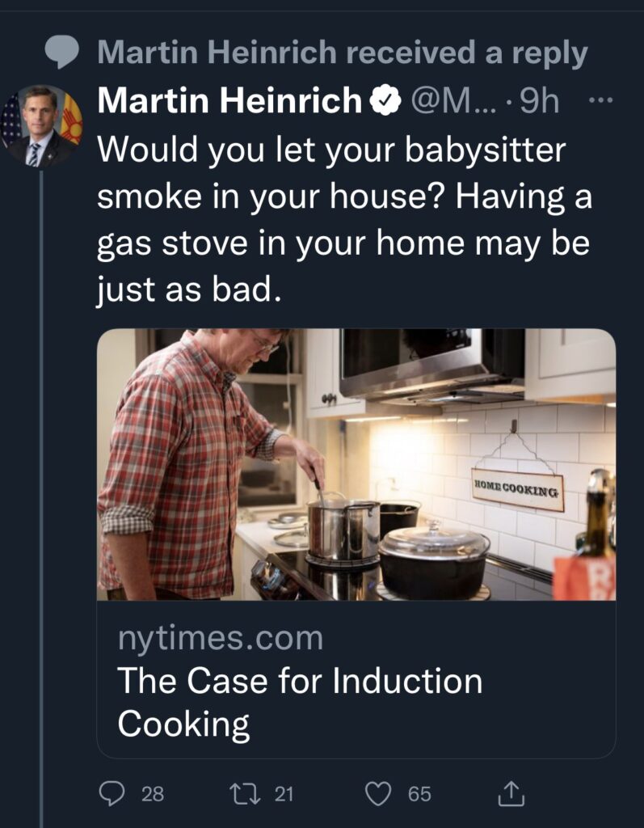Click the reply count 28
644x828 pixels.
point(153,795)
